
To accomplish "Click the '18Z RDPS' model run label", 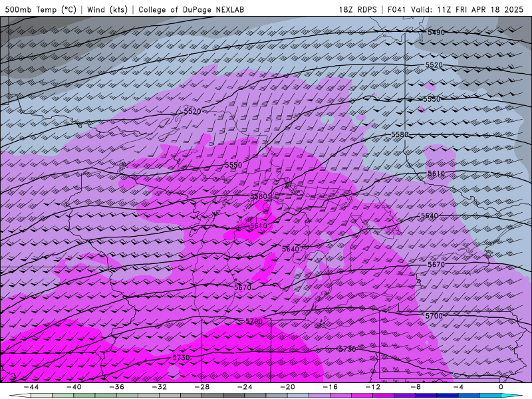I will [x=358, y=9].
